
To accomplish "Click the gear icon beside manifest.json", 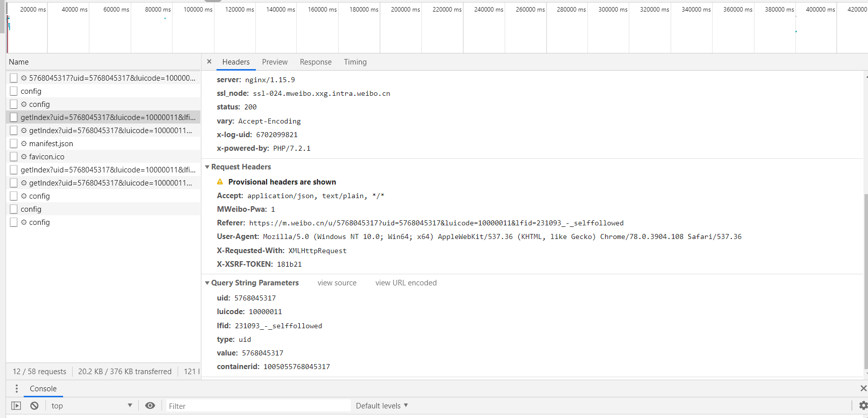I will (24, 144).
